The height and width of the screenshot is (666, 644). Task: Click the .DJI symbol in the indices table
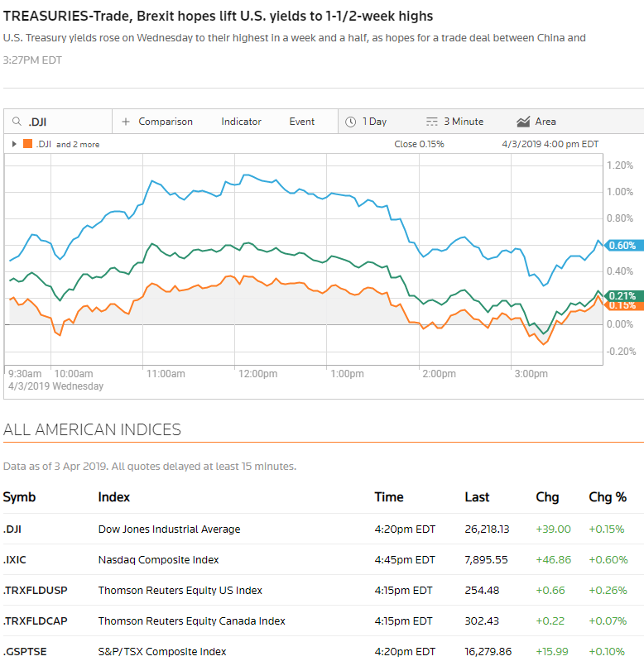pyautogui.click(x=12, y=529)
